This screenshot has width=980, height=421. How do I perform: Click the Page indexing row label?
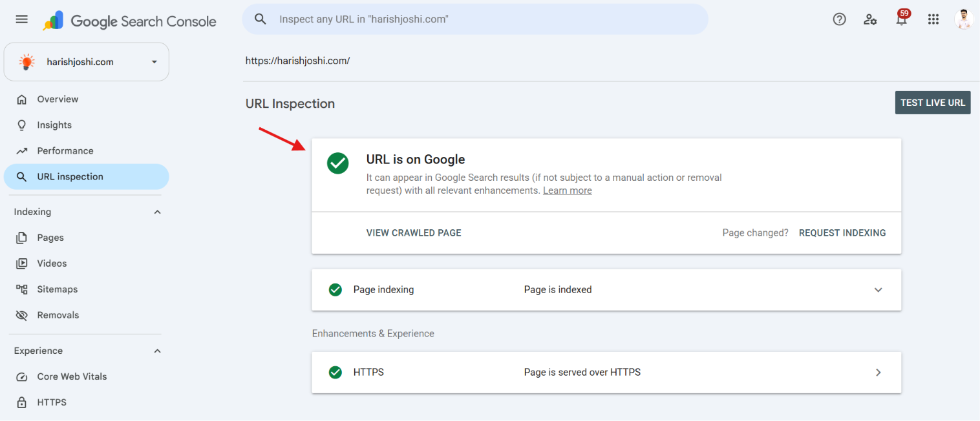click(x=383, y=290)
